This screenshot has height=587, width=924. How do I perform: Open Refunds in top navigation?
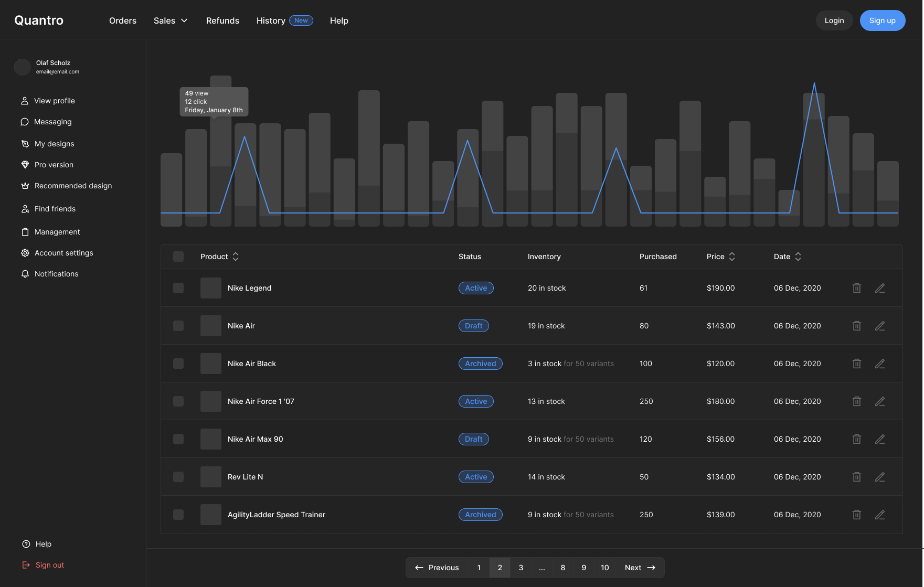pyautogui.click(x=222, y=20)
